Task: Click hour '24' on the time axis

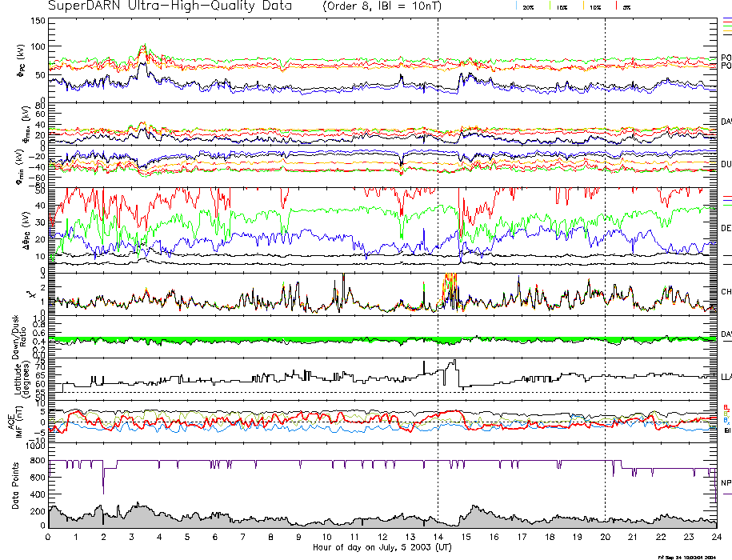Action: pos(716,537)
